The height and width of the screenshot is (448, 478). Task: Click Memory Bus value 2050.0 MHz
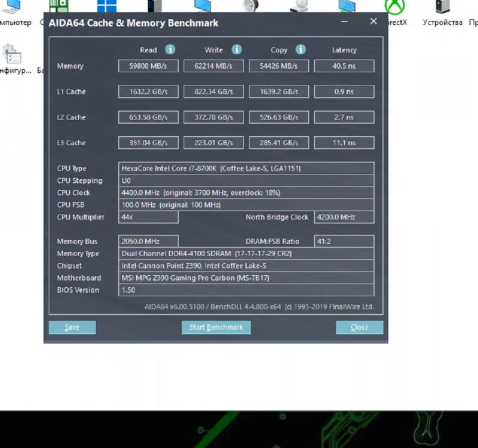coord(148,241)
